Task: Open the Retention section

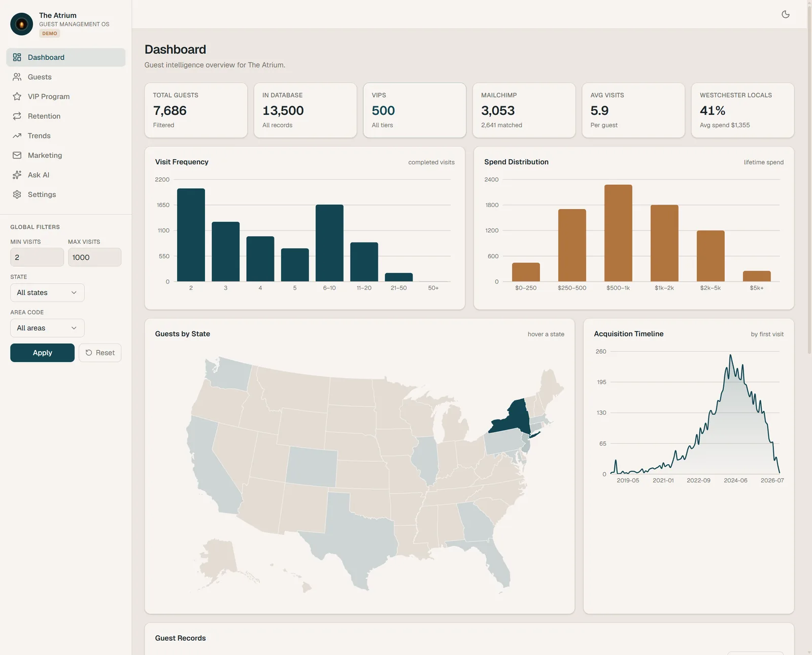Action: (x=65, y=116)
